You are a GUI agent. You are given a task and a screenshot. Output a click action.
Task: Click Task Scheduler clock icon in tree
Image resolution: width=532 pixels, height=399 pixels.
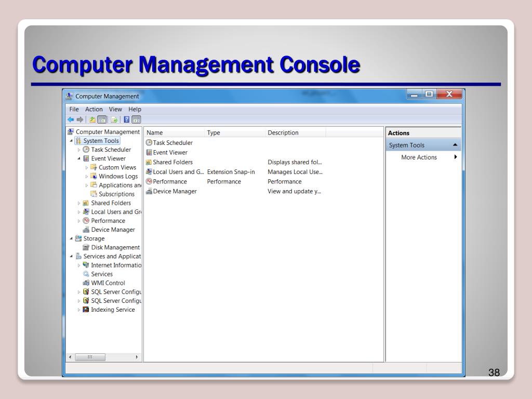86,149
